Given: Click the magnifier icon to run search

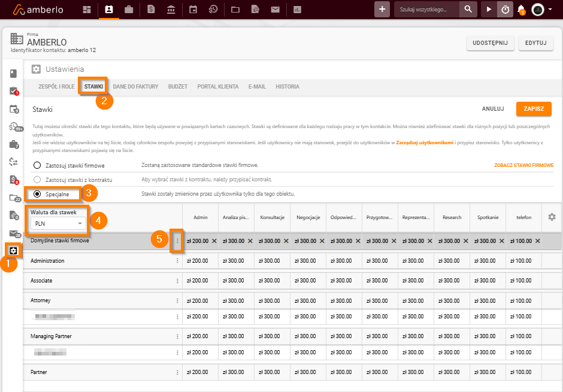Looking at the screenshot, I should 468,10.
